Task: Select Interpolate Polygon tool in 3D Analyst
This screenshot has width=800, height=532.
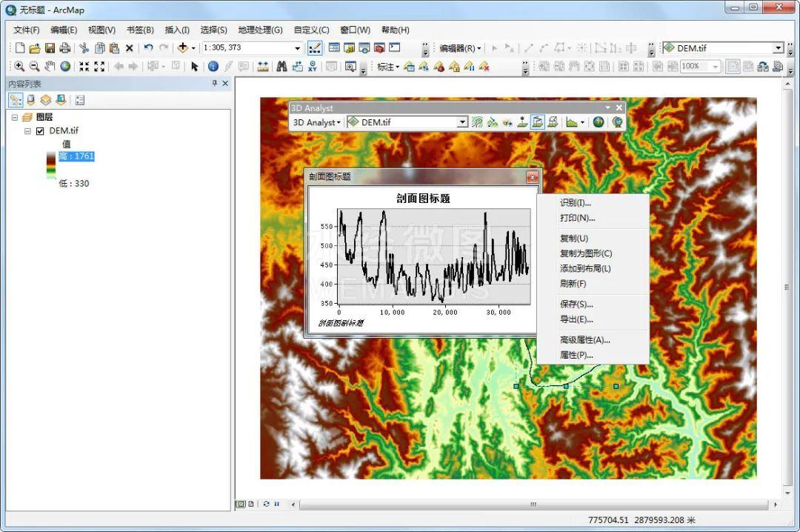Action: point(553,122)
